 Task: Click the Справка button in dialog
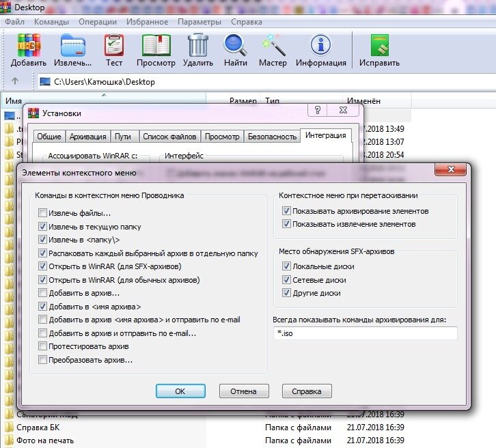click(307, 391)
